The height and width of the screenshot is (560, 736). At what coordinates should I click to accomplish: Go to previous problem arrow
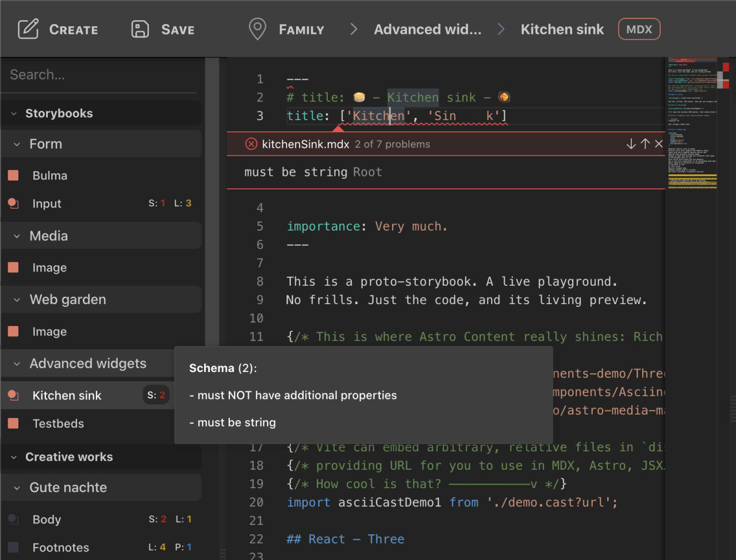pyautogui.click(x=645, y=144)
